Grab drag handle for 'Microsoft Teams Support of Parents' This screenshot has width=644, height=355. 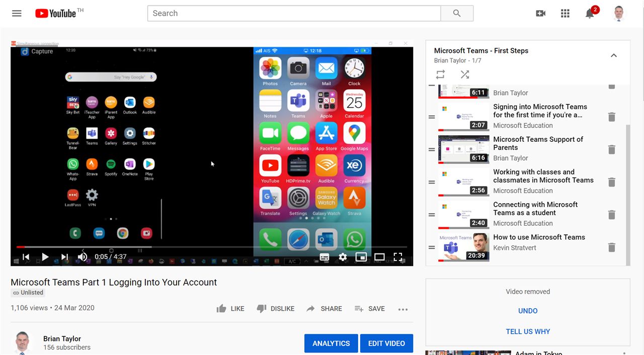pyautogui.click(x=432, y=149)
